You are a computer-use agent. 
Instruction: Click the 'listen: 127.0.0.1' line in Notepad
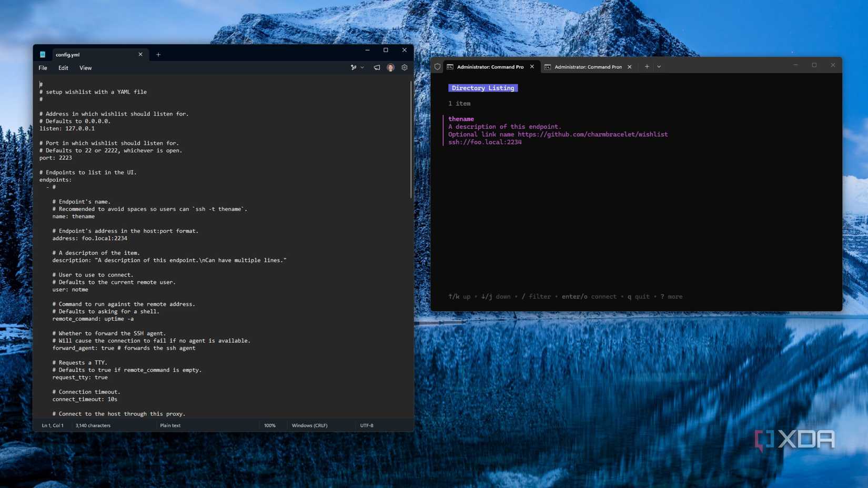tap(67, 128)
